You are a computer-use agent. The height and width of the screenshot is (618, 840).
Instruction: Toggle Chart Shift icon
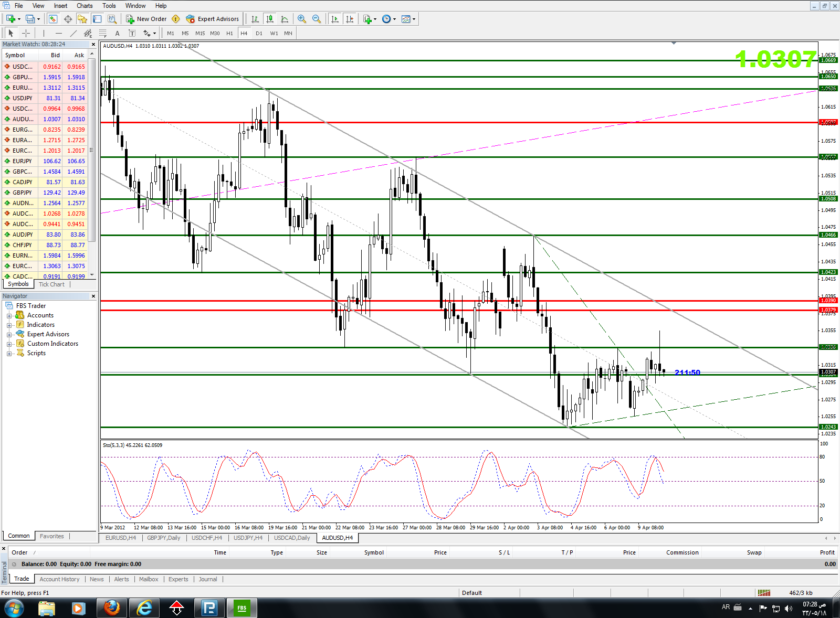[x=350, y=19]
